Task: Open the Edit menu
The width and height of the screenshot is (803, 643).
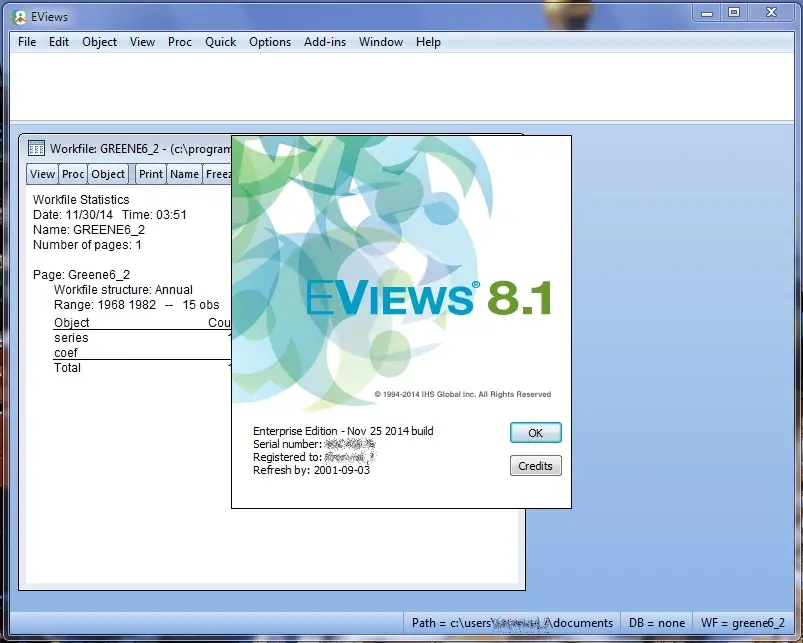Action: [x=59, y=42]
